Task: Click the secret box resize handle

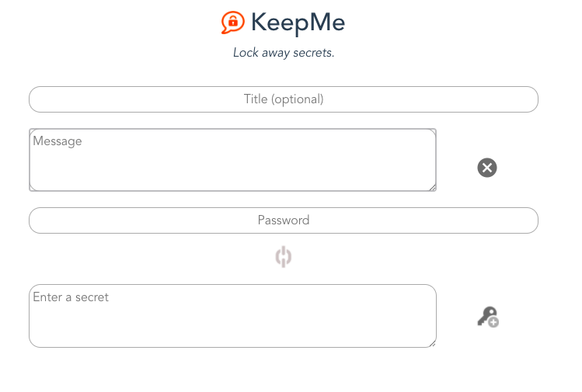Action: click(x=432, y=344)
